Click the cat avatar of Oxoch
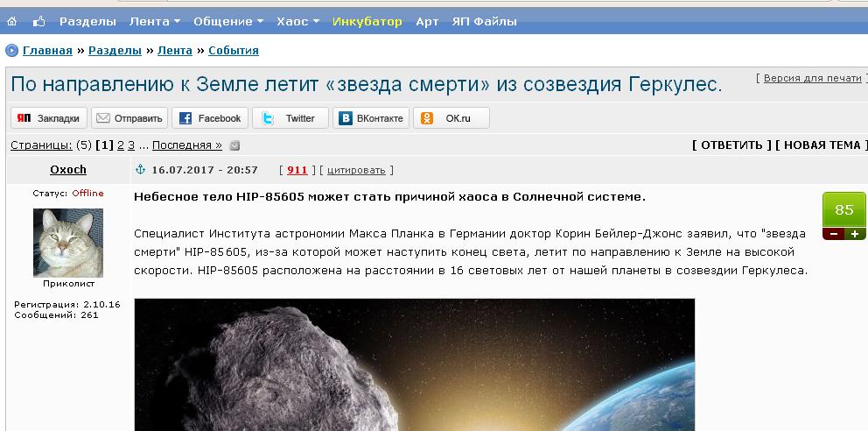The image size is (868, 431). (68, 243)
